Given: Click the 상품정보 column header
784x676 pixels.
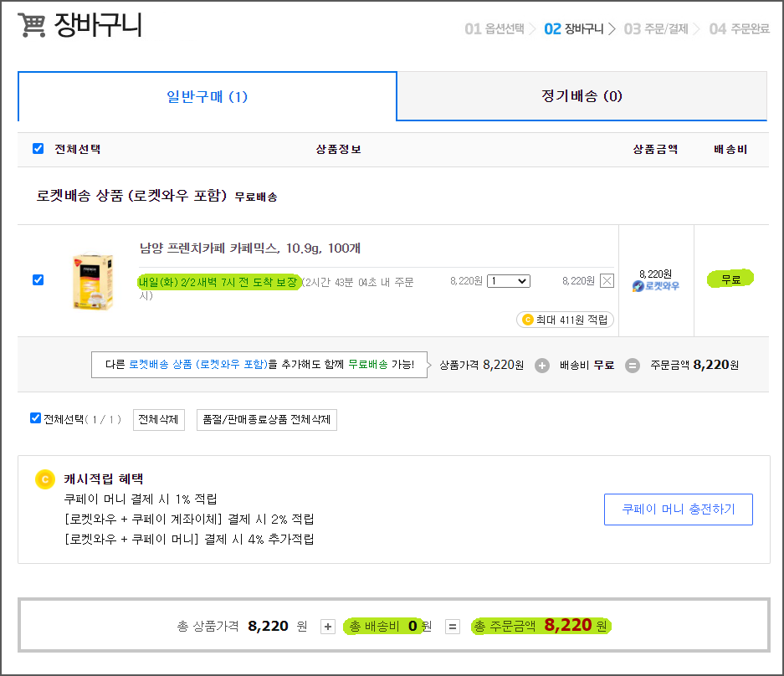Looking at the screenshot, I should click(339, 150).
